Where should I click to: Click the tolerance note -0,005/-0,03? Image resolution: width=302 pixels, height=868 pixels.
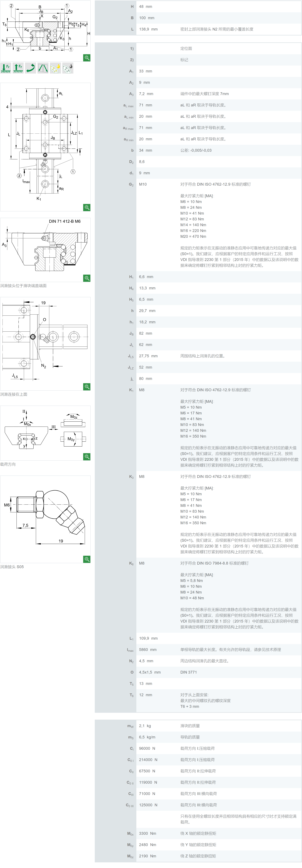click(196, 150)
